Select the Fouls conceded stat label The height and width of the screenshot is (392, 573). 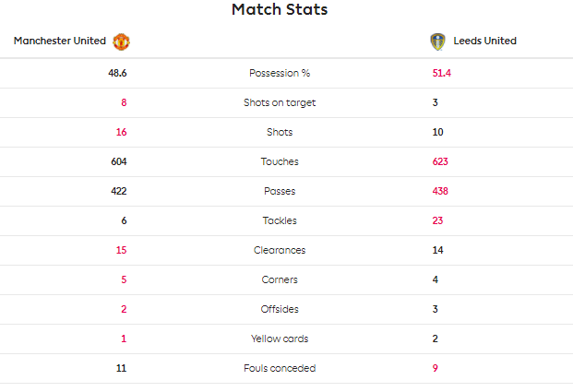[x=280, y=368]
